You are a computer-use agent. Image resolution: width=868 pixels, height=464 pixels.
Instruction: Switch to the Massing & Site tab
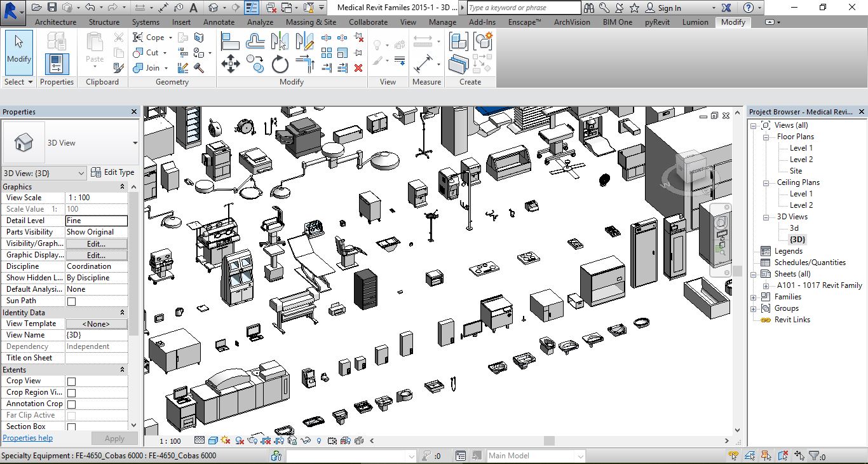pos(311,22)
